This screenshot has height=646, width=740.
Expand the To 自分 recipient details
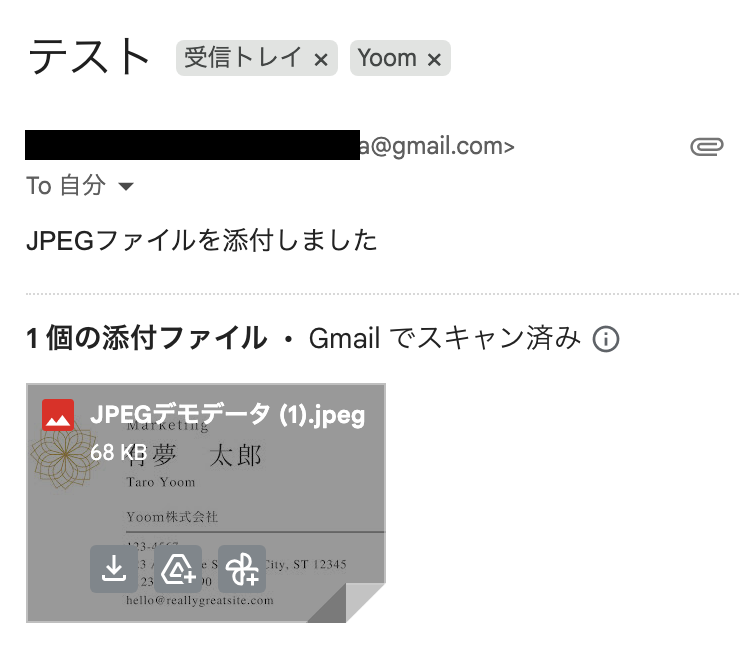pos(126,186)
